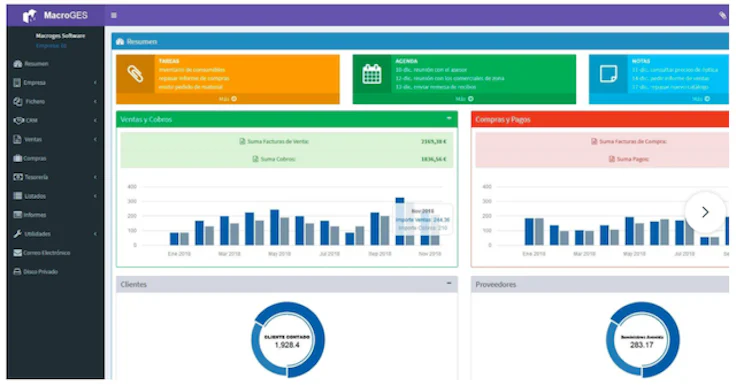This screenshot has height=385, width=736.
Task: Click Más link on Tareas card
Action: [x=228, y=99]
